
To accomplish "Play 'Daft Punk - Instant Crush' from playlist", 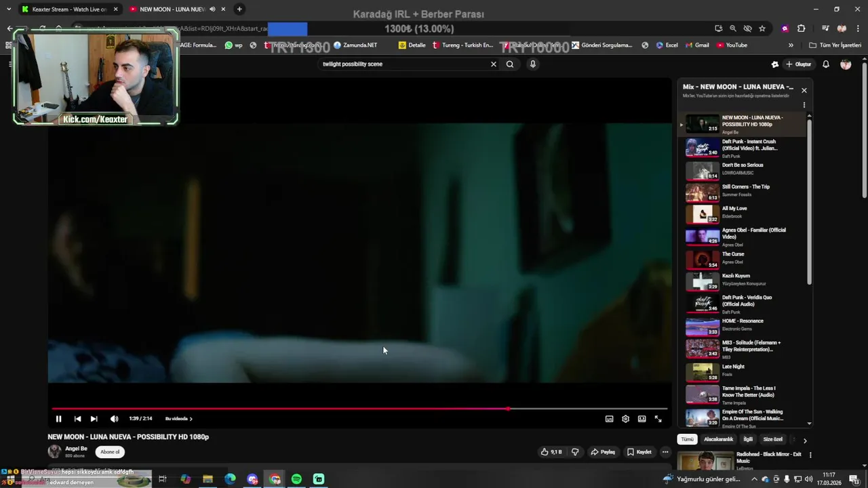I will coord(744,148).
